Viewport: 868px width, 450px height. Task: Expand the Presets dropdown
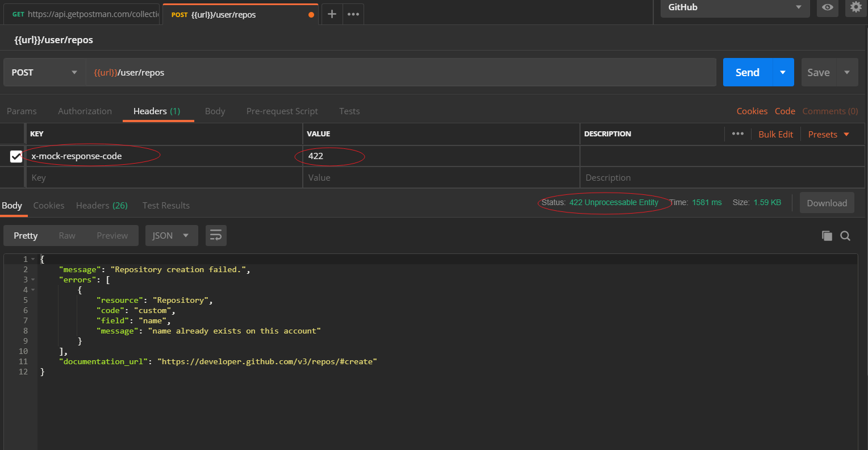829,134
